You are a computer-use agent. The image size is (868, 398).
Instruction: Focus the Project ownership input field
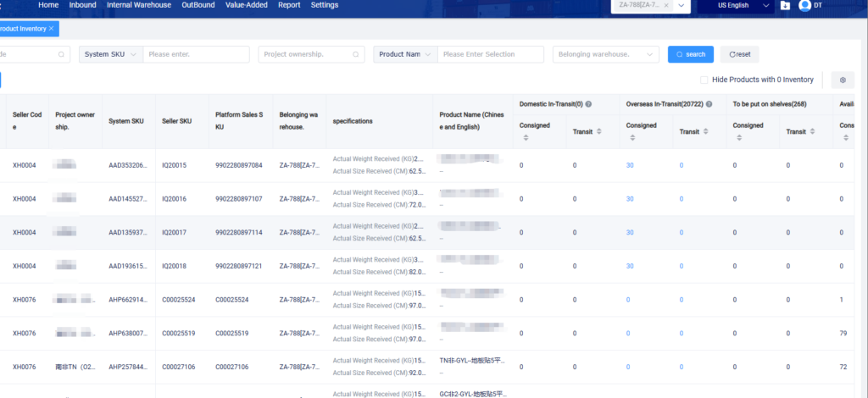[x=311, y=54]
